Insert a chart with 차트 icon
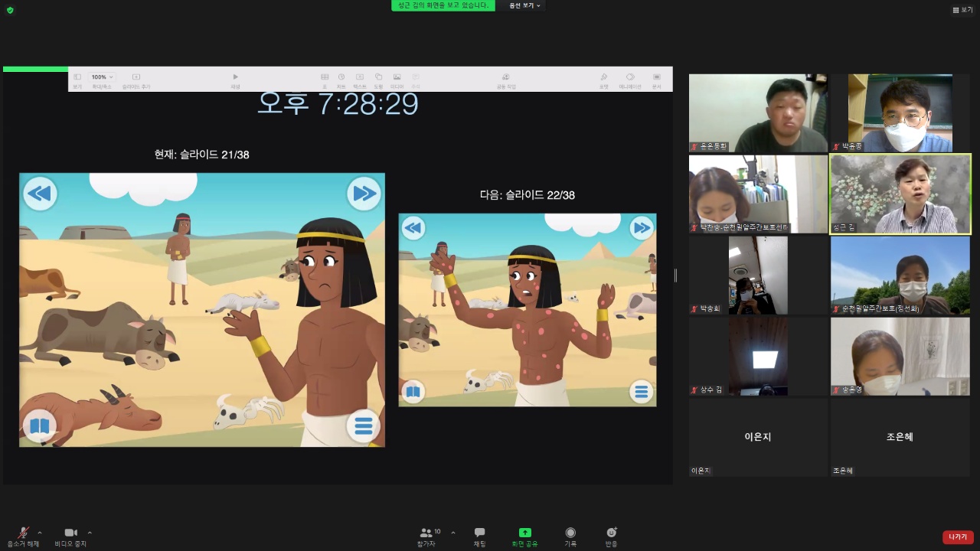This screenshot has width=980, height=551. [x=341, y=77]
